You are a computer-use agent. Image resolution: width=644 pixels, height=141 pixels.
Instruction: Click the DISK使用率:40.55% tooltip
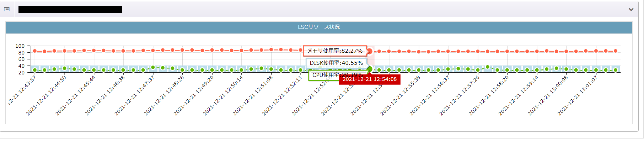coord(336,63)
